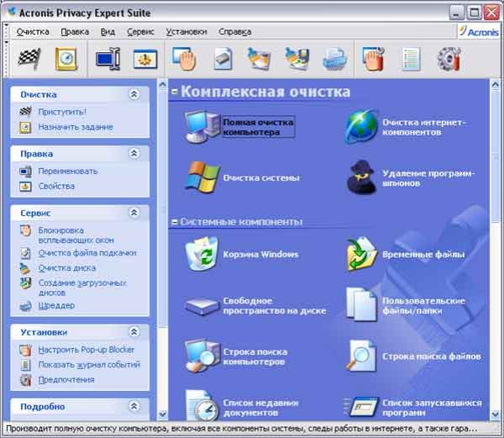Click the configure Pop-up Blocker toolbar icon
The height and width of the screenshot is (438, 504).
374,59
